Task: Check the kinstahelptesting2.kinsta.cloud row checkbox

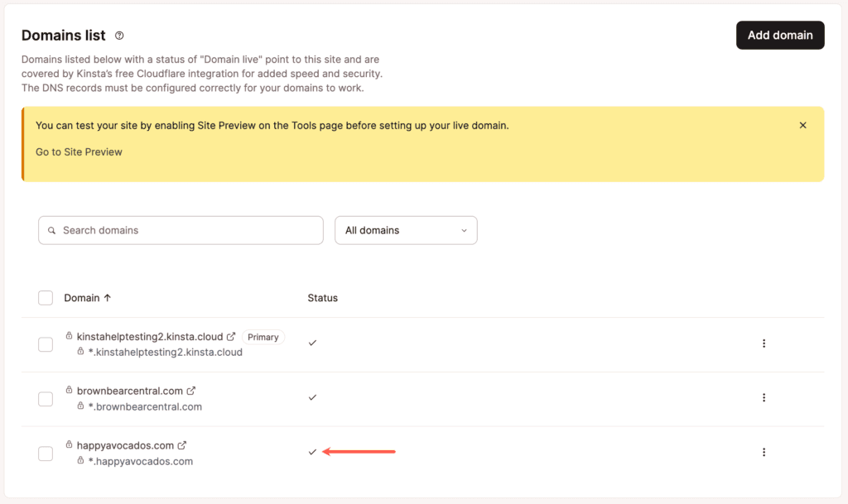Action: (46, 344)
